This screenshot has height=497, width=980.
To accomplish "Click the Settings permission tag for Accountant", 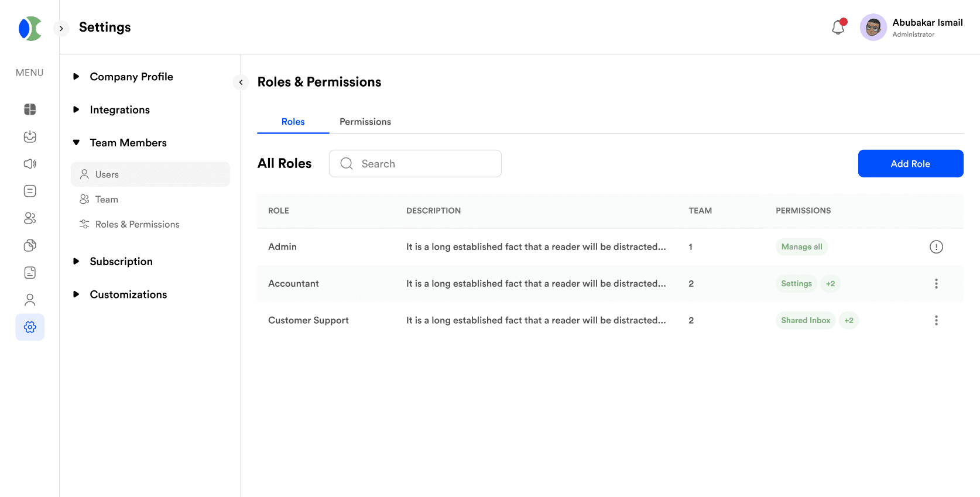I will [x=796, y=284].
